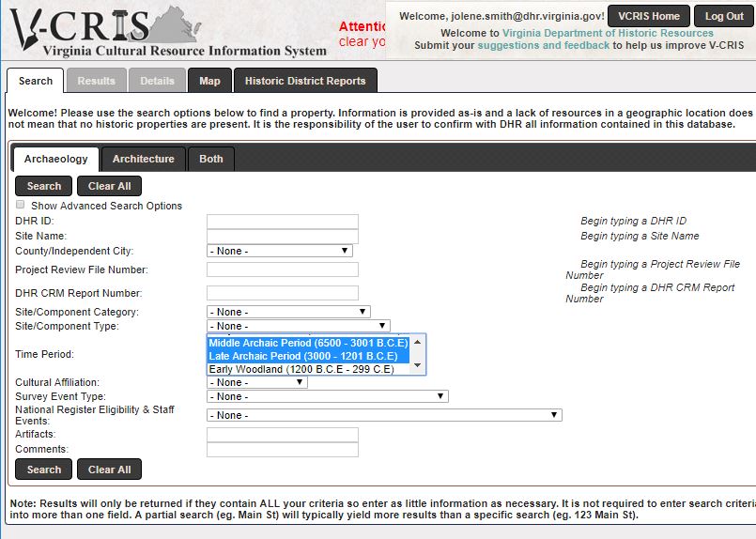Select Middle Archaic Period option

[309, 343]
